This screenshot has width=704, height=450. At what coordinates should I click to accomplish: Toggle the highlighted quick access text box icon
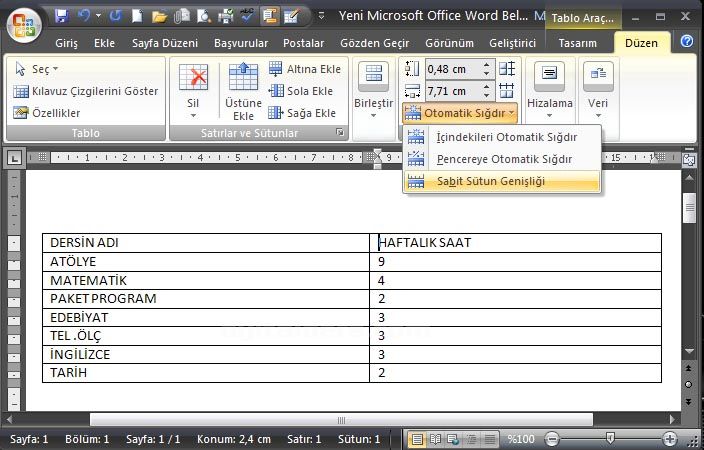point(269,16)
